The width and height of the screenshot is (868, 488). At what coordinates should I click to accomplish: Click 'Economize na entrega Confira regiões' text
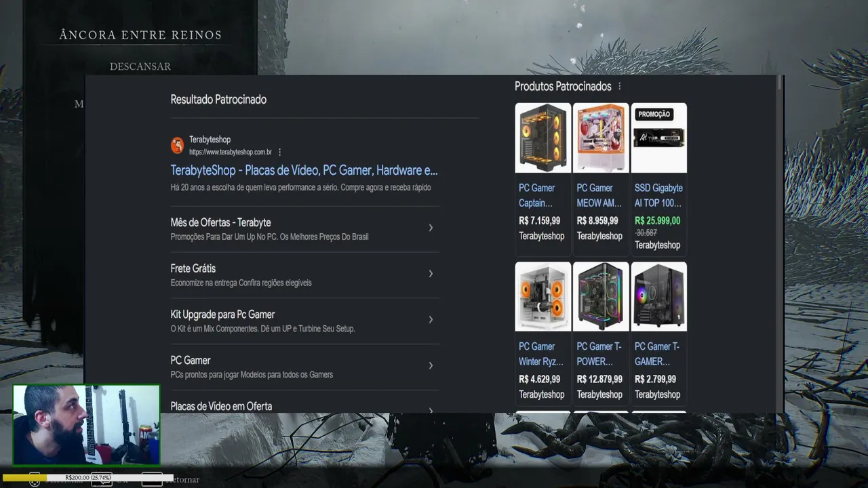tap(241, 283)
